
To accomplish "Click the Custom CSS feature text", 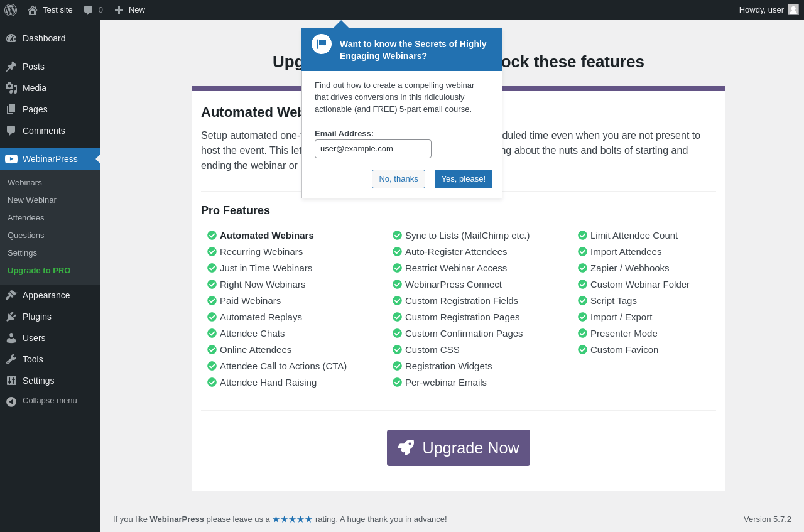I will click(432, 350).
